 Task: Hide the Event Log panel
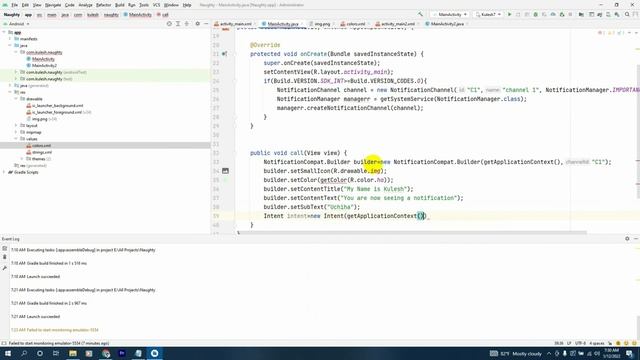click(x=636, y=239)
